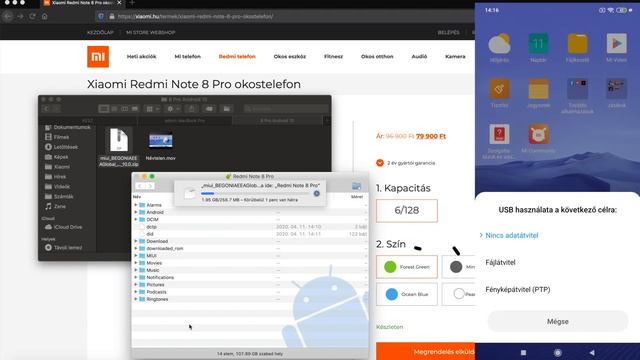Expand the Alarms folder

136,205
